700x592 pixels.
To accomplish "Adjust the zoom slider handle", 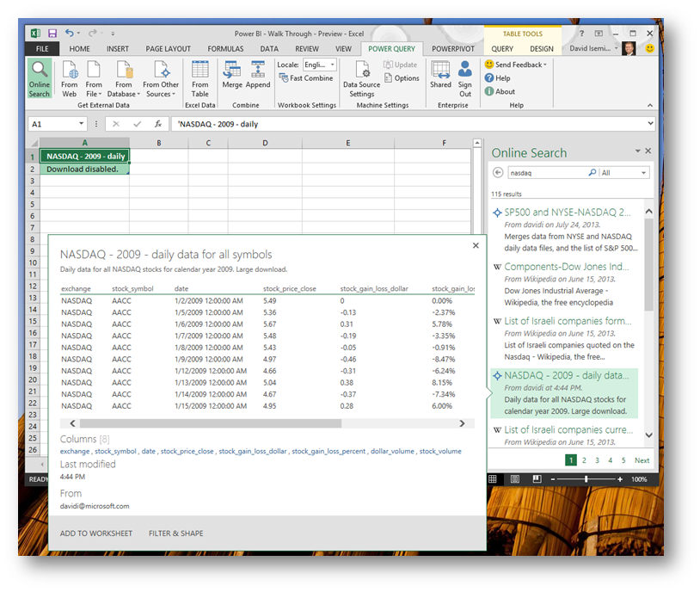I will point(586,479).
